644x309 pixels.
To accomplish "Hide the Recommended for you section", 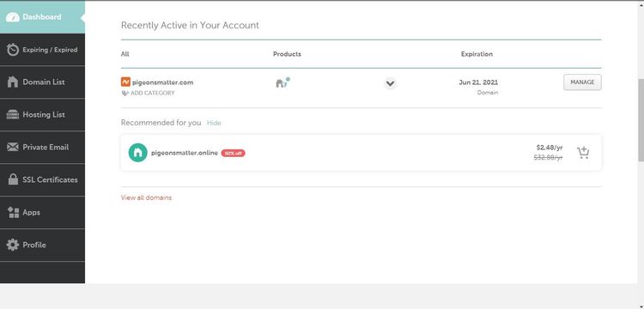I will [x=214, y=123].
